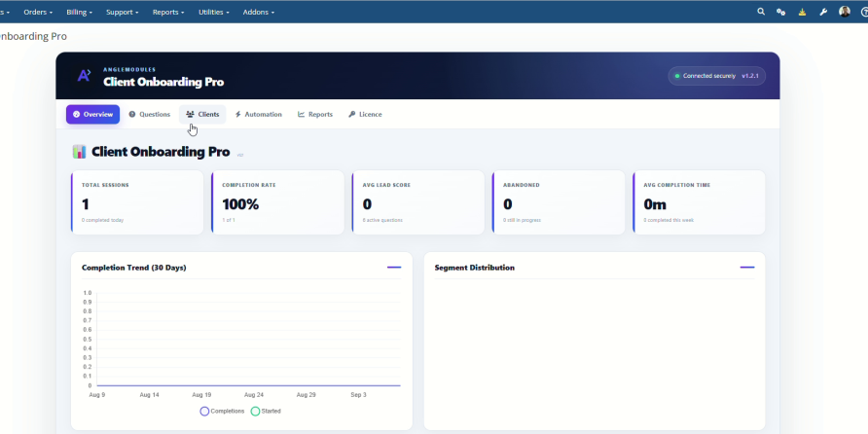Click the Connected securely status badge
Screen dimensions: 868x434
coord(717,76)
